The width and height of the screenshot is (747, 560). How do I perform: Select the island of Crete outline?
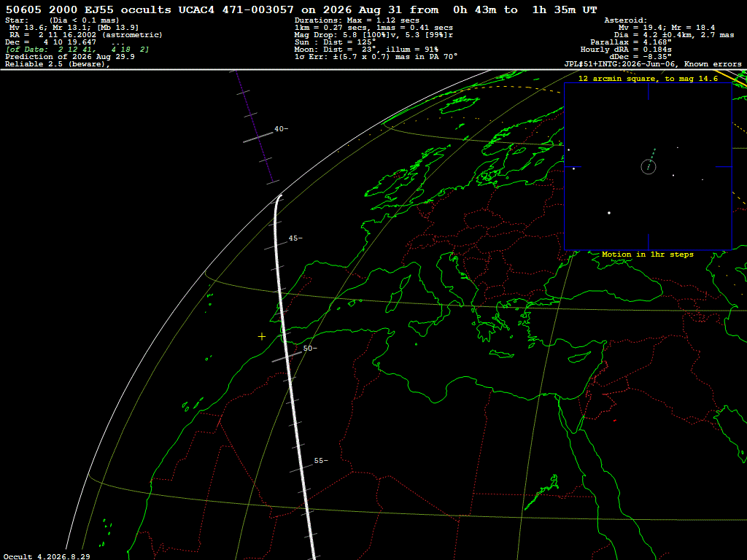[x=501, y=354]
